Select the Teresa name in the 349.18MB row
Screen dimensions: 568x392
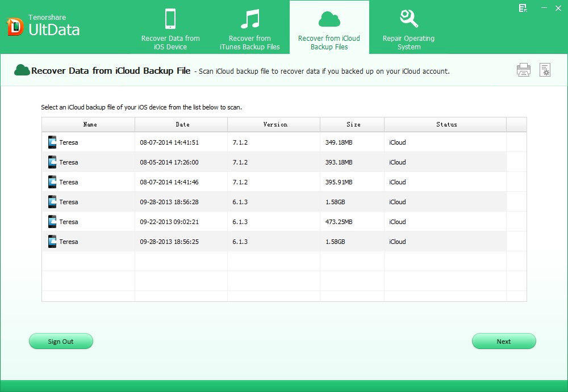coord(69,142)
